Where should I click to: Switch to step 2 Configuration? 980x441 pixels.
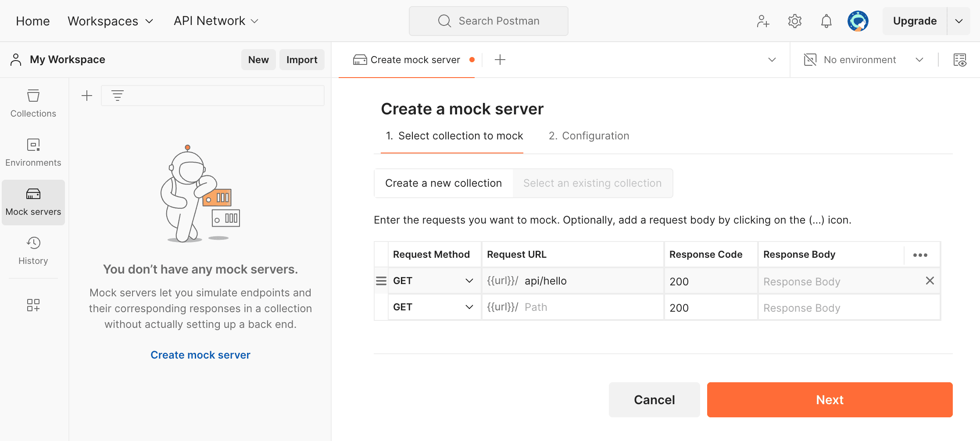[x=589, y=136]
